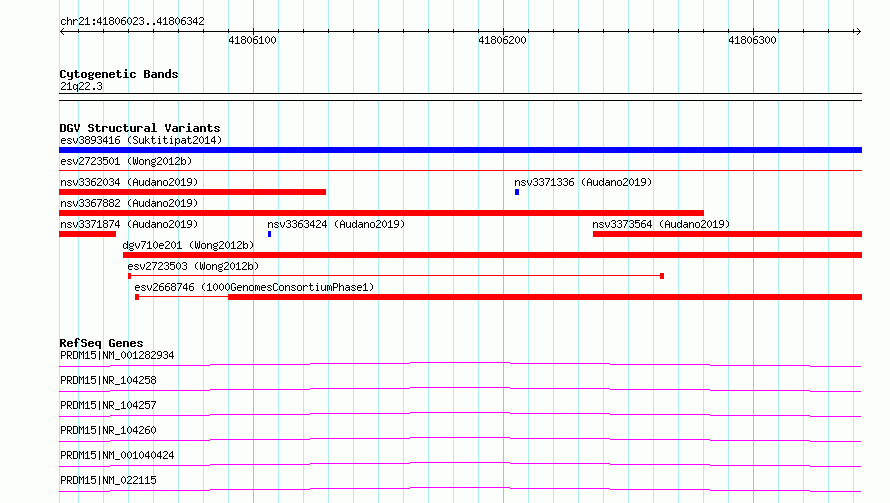Viewport: 890px width, 503px height.
Task: Click the short red bar of nsv3371874
Action: pos(87,234)
